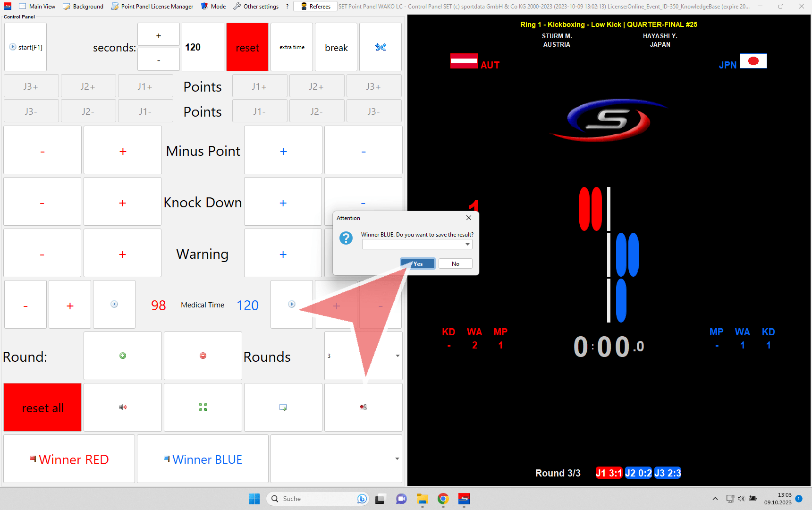This screenshot has width=812, height=510.
Task: Start red fighter's medical time timer
Action: coord(114,305)
